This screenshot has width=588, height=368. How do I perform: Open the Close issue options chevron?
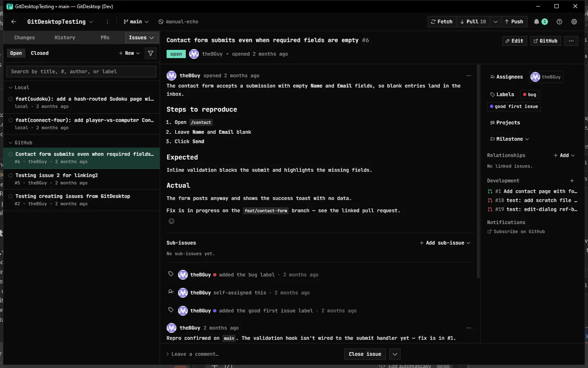[x=394, y=354]
